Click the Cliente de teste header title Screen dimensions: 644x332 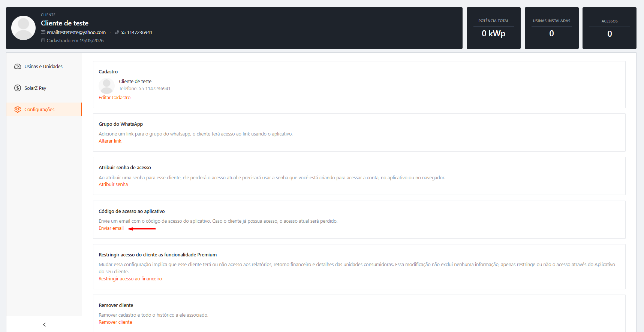click(65, 23)
